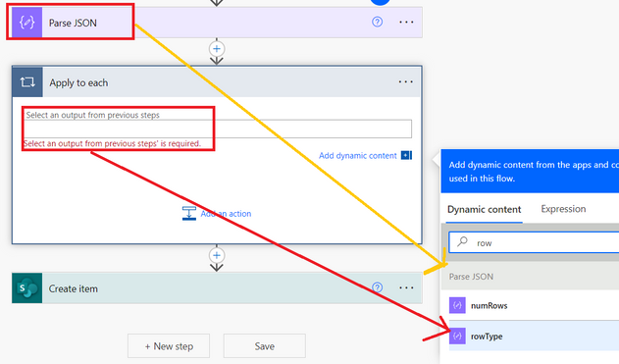The width and height of the screenshot is (619, 364).
Task: Click the dynamic content search box
Action: (x=534, y=242)
